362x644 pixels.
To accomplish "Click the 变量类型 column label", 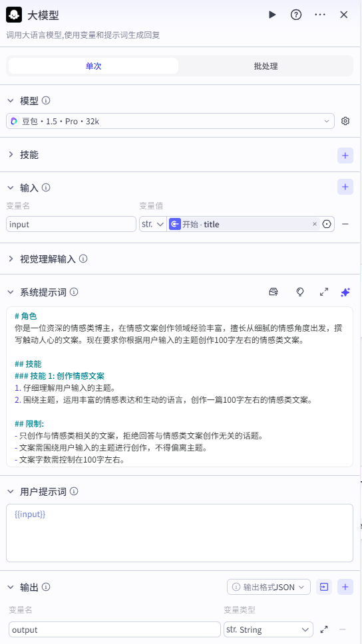I will tap(240, 610).
